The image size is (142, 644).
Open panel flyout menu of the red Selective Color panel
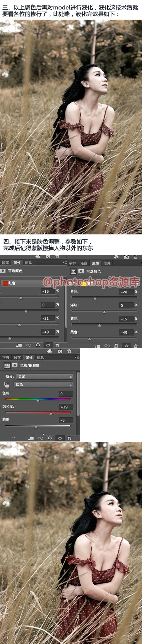pyautogui.click(x=65, y=263)
